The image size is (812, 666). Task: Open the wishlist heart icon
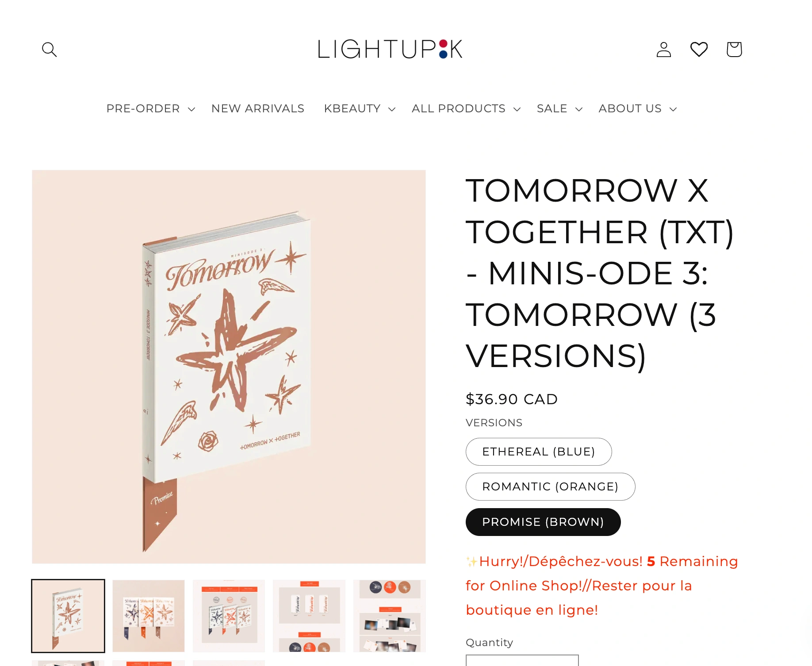(699, 49)
